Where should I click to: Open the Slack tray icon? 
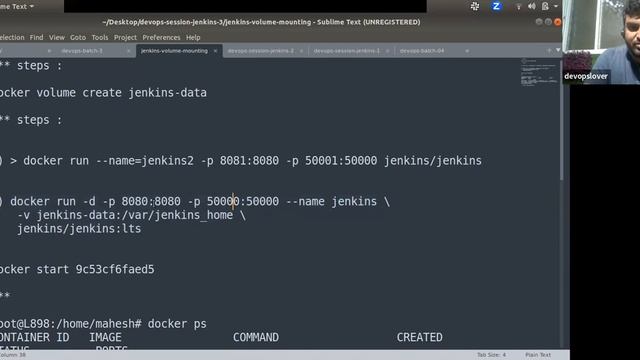tap(475, 6)
